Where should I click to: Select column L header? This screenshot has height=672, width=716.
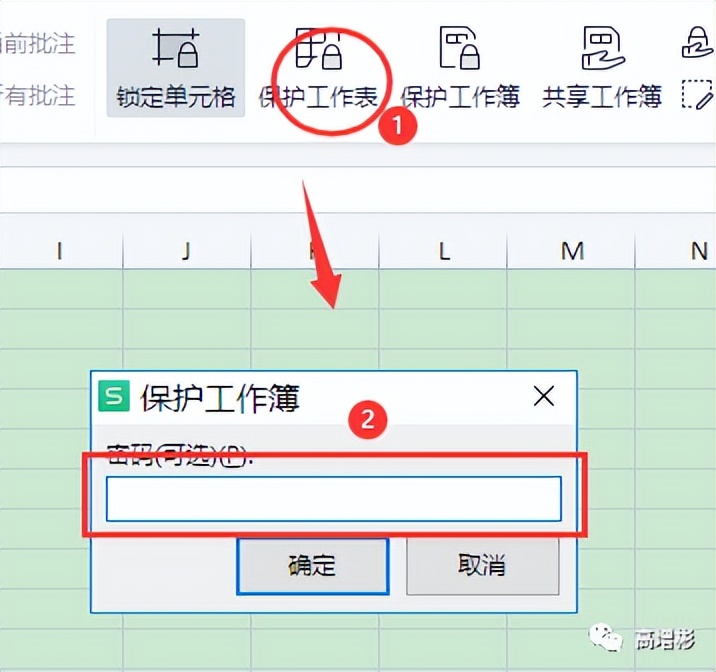point(443,251)
